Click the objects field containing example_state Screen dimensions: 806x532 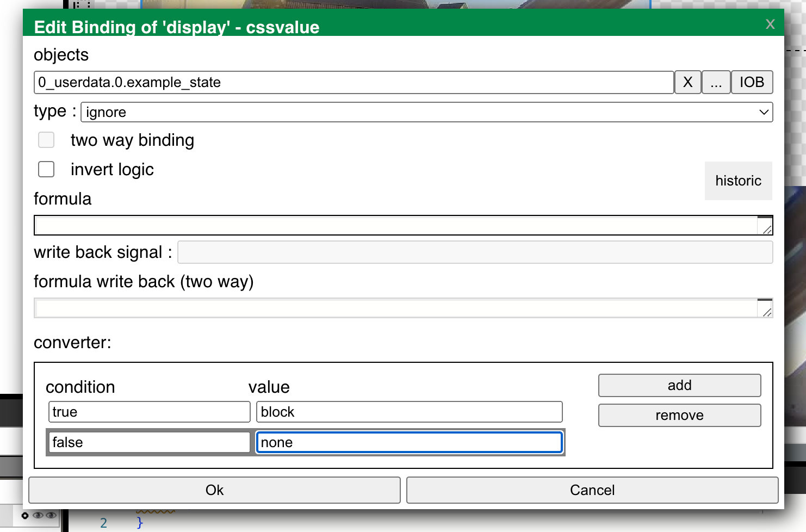click(x=354, y=82)
